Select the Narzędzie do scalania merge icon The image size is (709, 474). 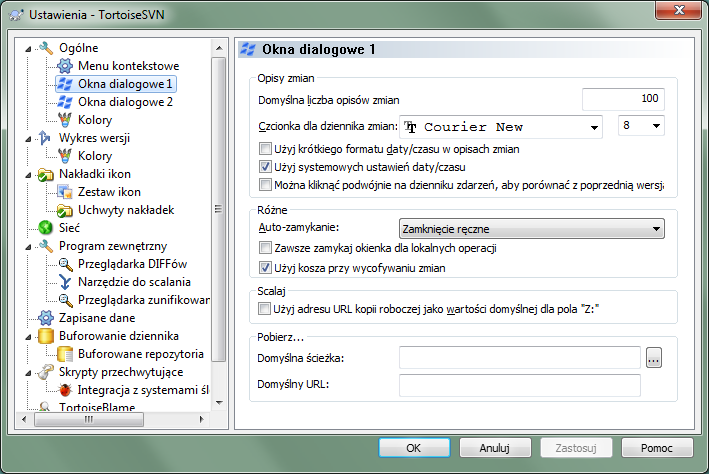(65, 282)
